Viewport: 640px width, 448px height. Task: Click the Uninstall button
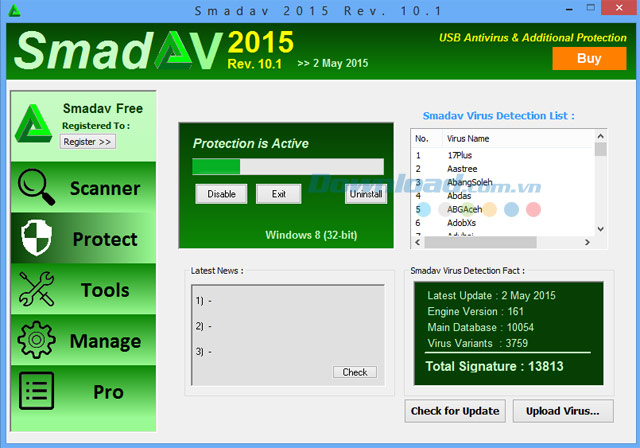pyautogui.click(x=366, y=194)
